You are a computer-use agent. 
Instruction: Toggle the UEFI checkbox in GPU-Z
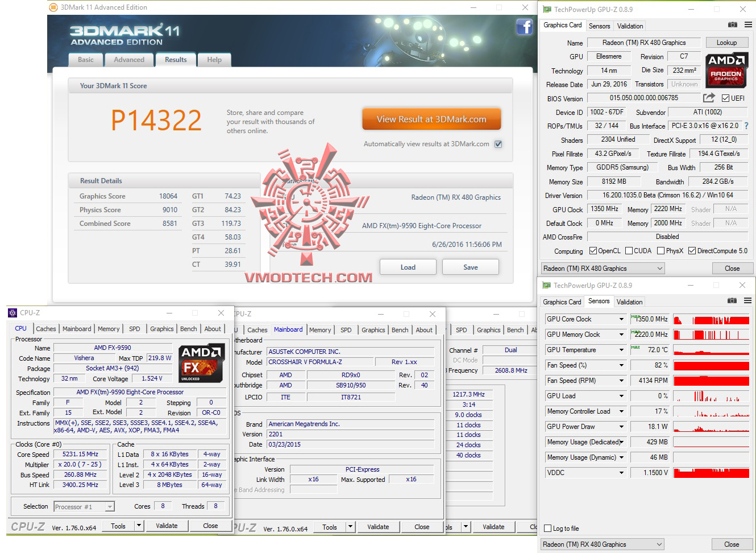click(x=725, y=98)
